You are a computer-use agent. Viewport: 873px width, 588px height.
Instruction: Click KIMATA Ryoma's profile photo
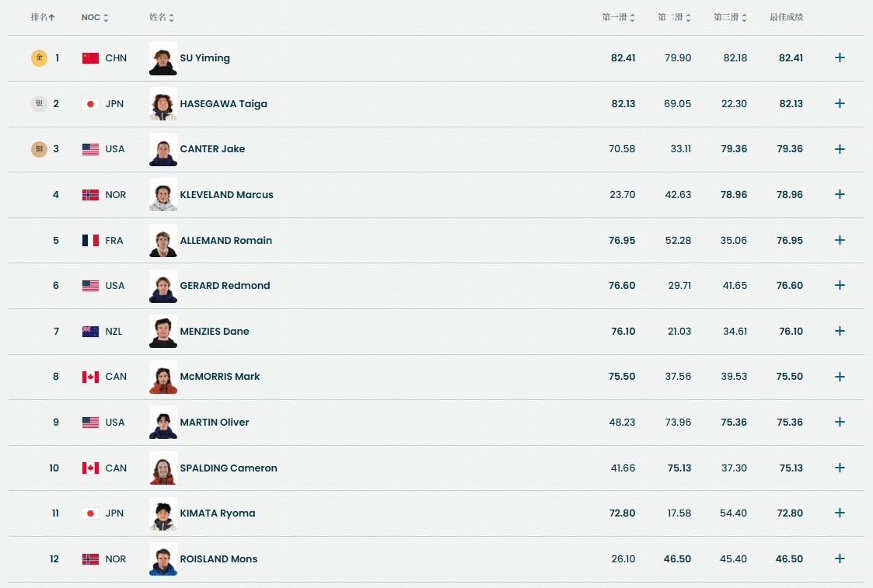click(x=163, y=513)
